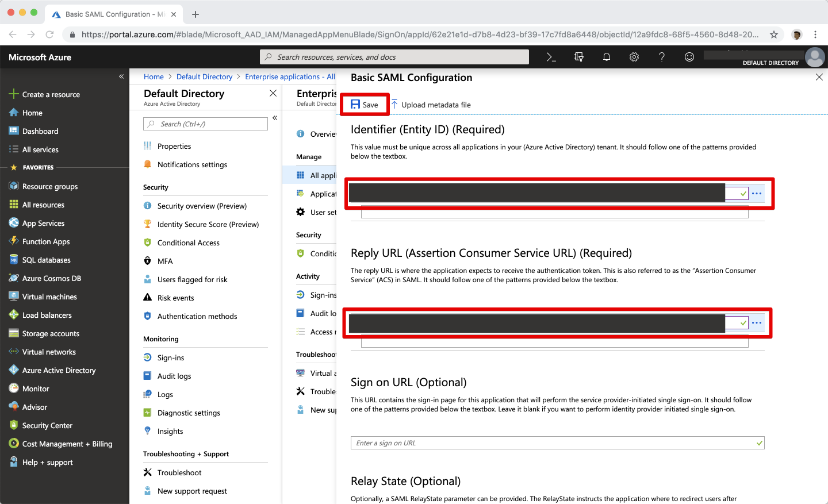Save the Basic SAML Configuration

click(365, 105)
